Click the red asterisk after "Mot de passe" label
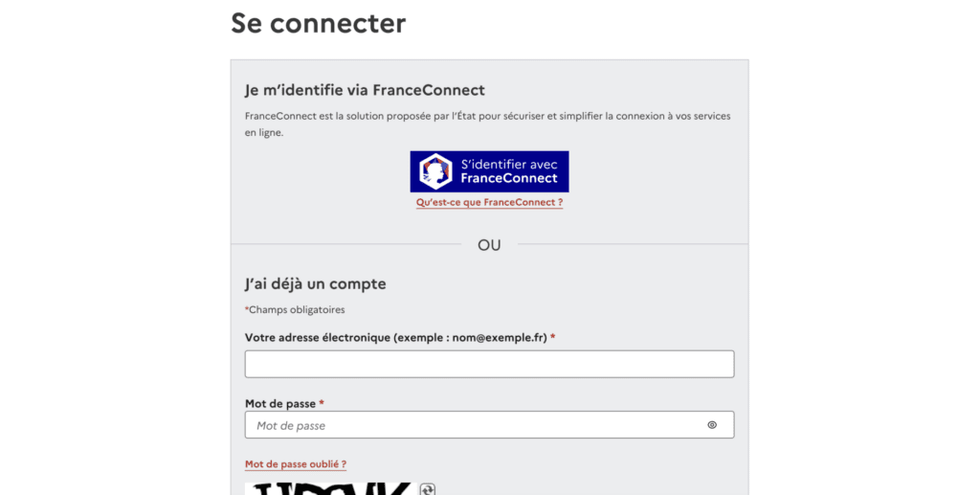Image resolution: width=980 pixels, height=495 pixels. [x=322, y=404]
